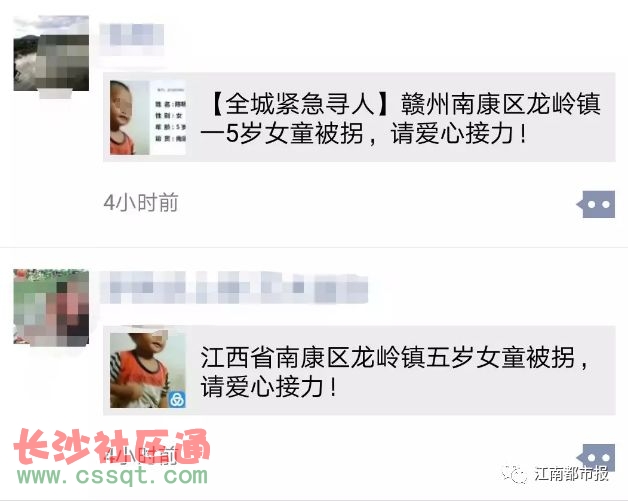Click the 4小时前 timestamp
The image size is (628, 501).
click(141, 202)
